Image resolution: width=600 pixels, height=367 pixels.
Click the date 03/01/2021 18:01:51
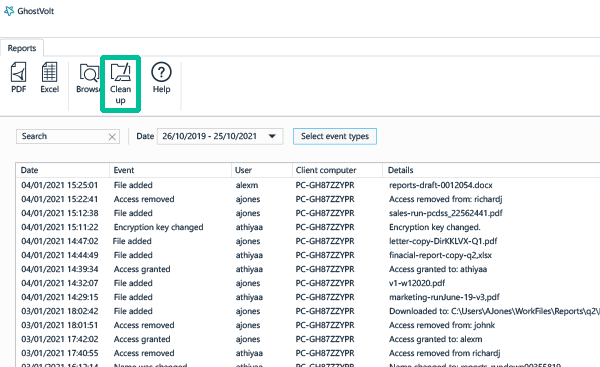tap(60, 325)
